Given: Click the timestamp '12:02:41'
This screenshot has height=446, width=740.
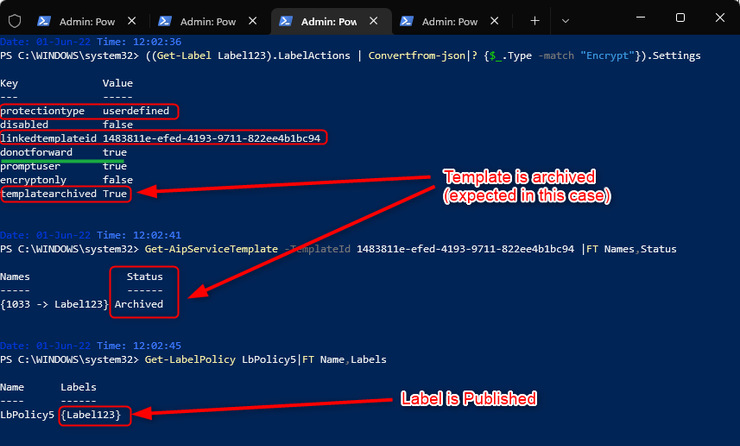Looking at the screenshot, I should click(157, 235).
